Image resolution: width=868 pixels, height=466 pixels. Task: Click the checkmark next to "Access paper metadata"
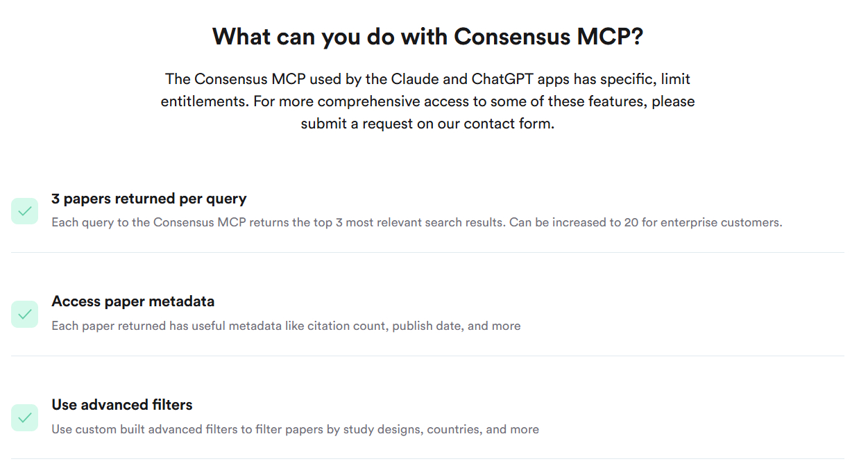point(24,314)
